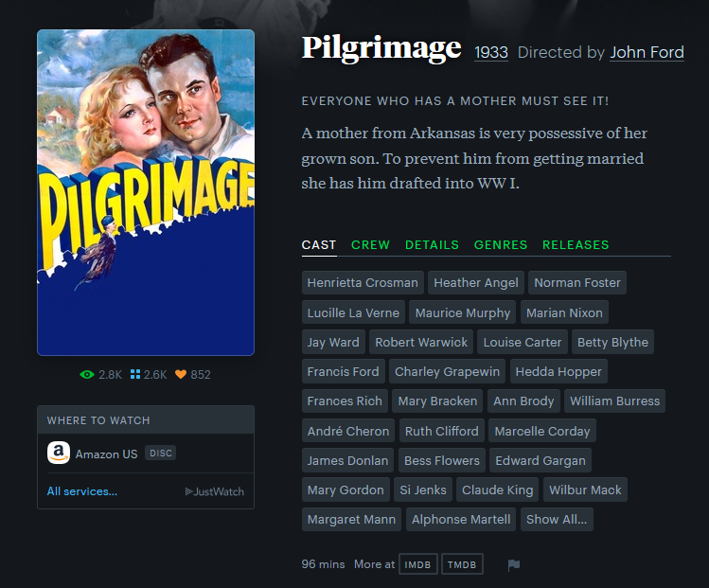
Task: Open Claude King cast tag
Action: (x=497, y=490)
